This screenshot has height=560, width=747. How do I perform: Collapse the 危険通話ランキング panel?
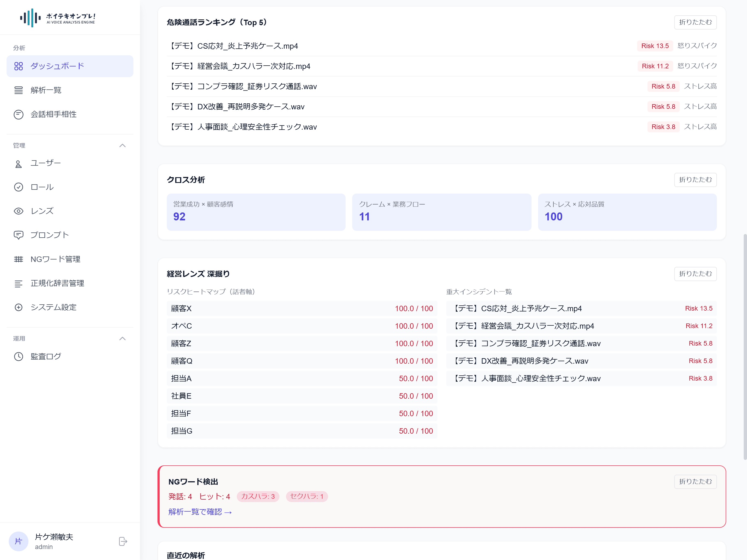[695, 22]
